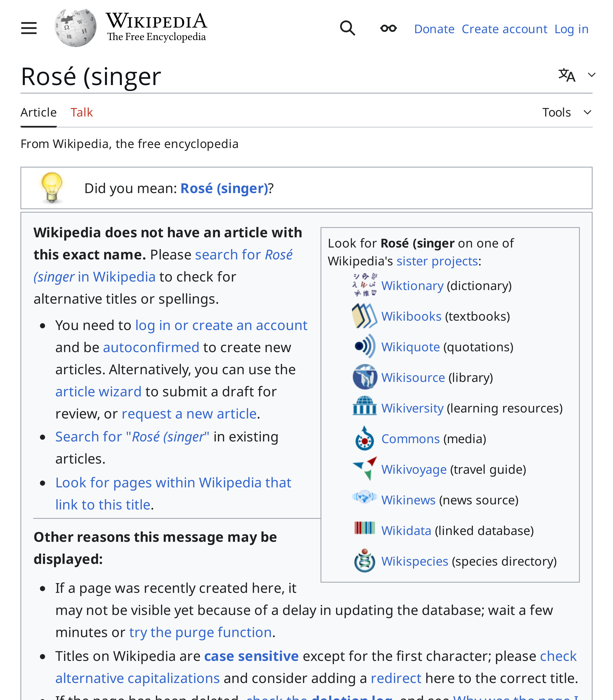The width and height of the screenshot is (613, 700).
Task: Click the Donate link
Action: point(434,29)
